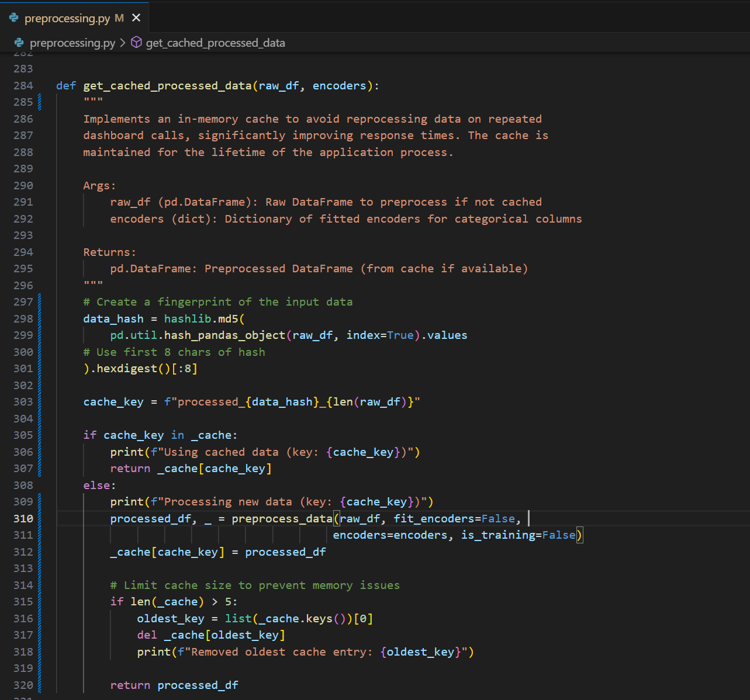Open the preprocessing.py breadcrumb dropdown

72,43
